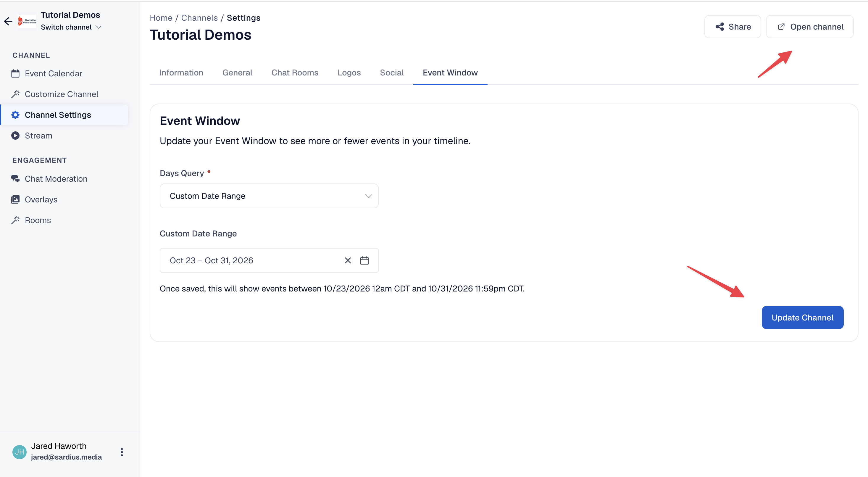Switch to the Chat Rooms tab
Image resolution: width=868 pixels, height=477 pixels.
coord(294,72)
